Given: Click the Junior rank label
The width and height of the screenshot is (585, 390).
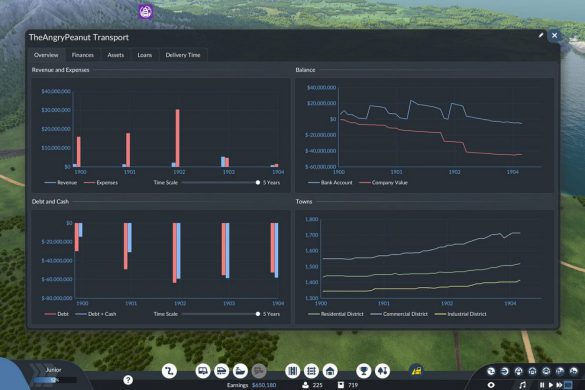Looking at the screenshot, I should click(x=53, y=370).
